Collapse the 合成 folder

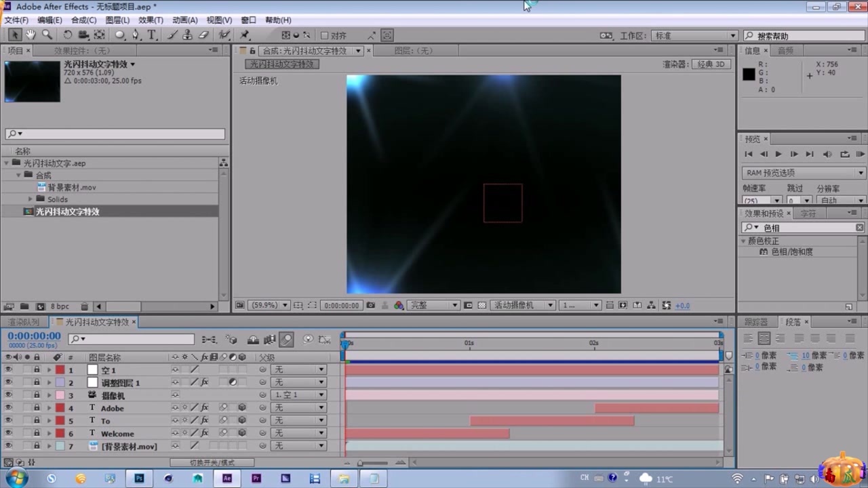tap(18, 175)
